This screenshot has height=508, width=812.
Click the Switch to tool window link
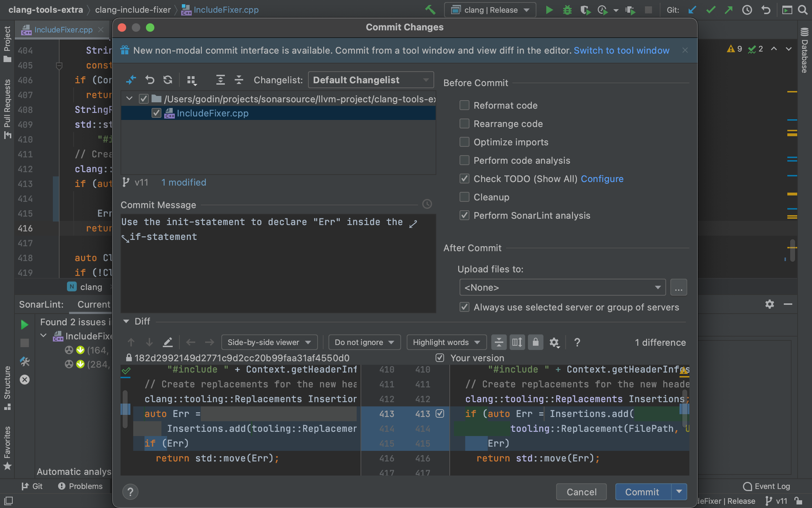pos(621,50)
